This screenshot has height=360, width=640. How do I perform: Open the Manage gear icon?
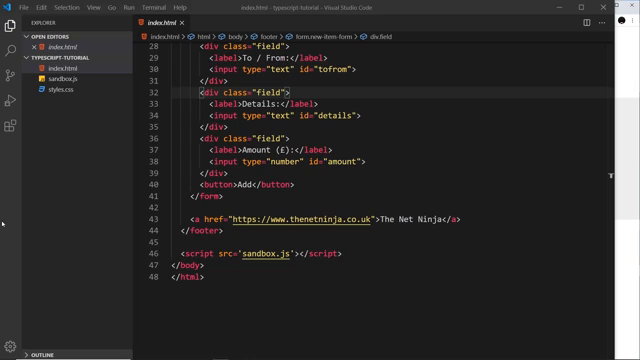(x=10, y=347)
